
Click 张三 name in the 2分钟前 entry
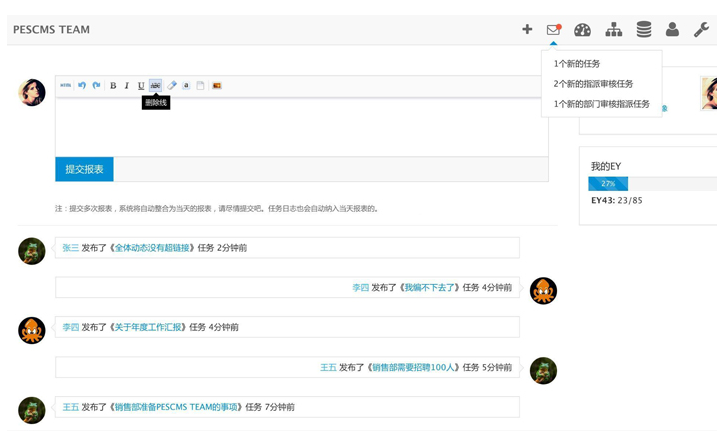pos(71,248)
